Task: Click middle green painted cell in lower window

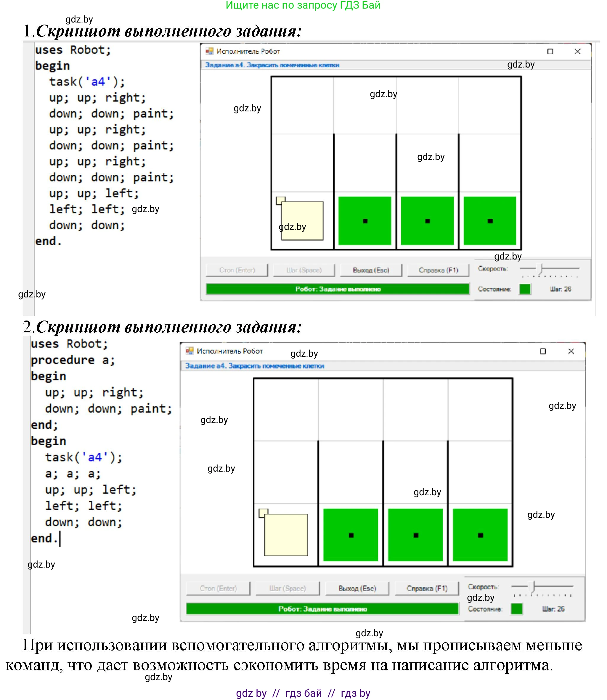Action: pos(415,535)
